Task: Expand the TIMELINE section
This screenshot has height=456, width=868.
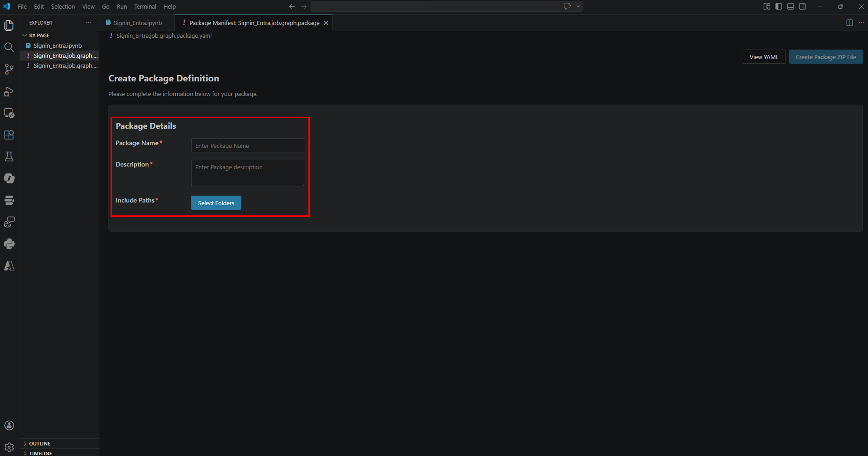Action: (x=40, y=453)
